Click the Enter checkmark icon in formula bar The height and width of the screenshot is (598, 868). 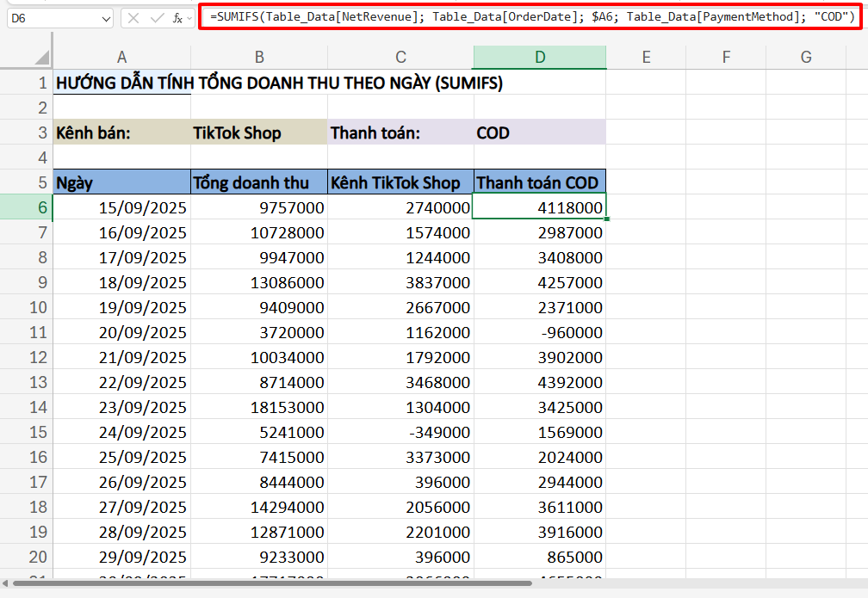156,17
